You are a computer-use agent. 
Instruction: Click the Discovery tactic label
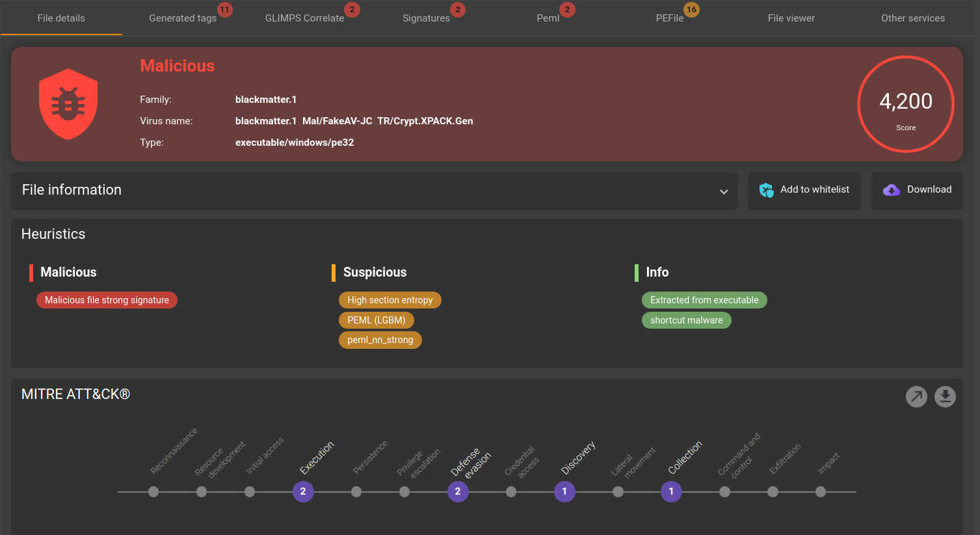pos(579,458)
